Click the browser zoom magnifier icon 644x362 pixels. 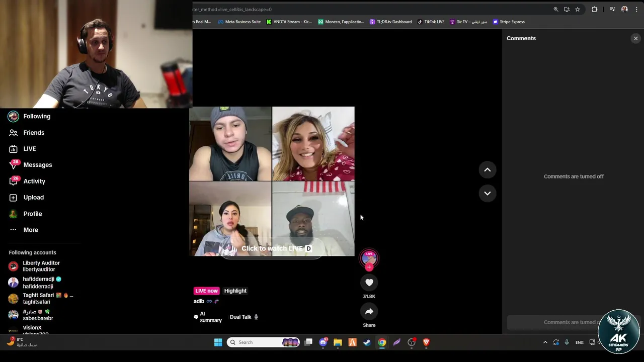pos(556,9)
